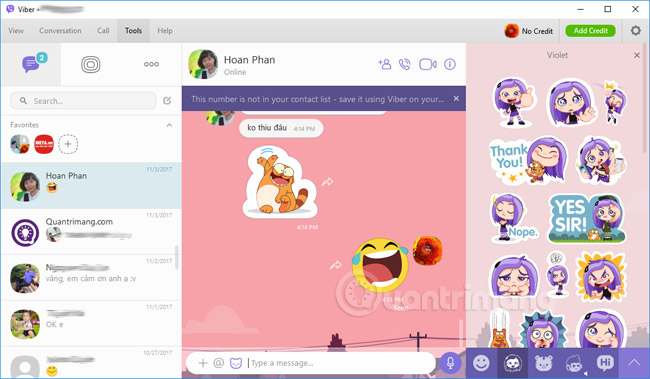Open the Call menu
This screenshot has height=379, width=650.
103,31
